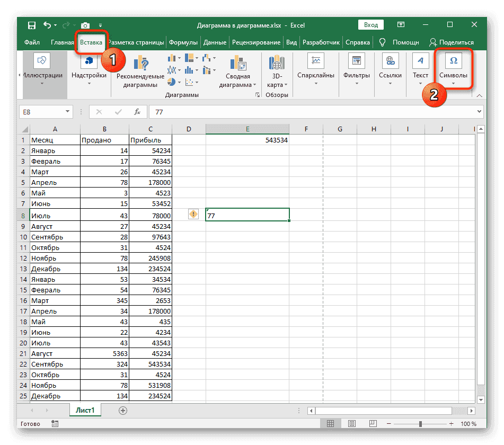The width and height of the screenshot is (504, 445).
Task: Open the Ссылки (Links) group
Action: 390,69
